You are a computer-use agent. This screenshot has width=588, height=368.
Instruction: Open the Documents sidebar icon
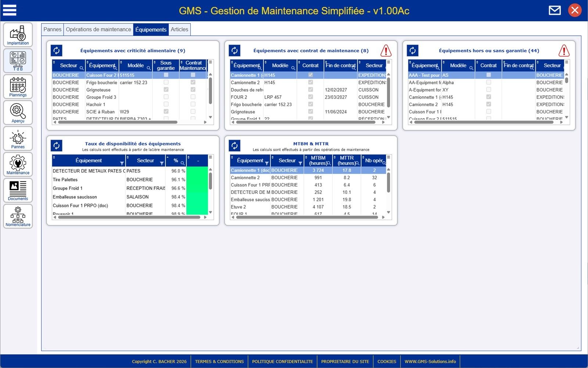click(18, 190)
